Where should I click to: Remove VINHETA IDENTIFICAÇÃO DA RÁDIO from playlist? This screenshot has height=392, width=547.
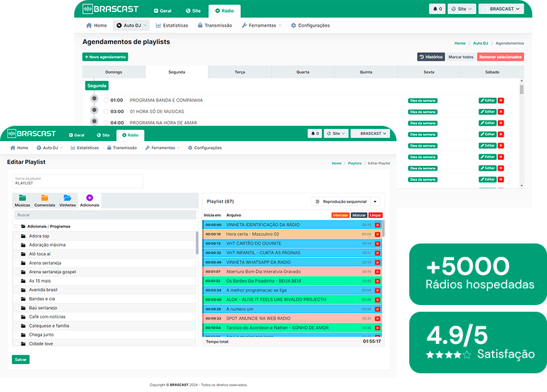pos(377,225)
